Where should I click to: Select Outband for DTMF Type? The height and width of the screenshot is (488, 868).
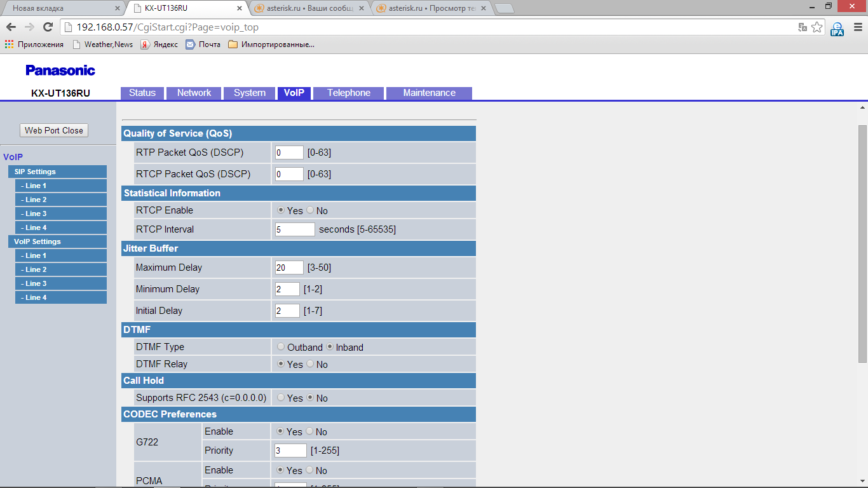pyautogui.click(x=281, y=347)
